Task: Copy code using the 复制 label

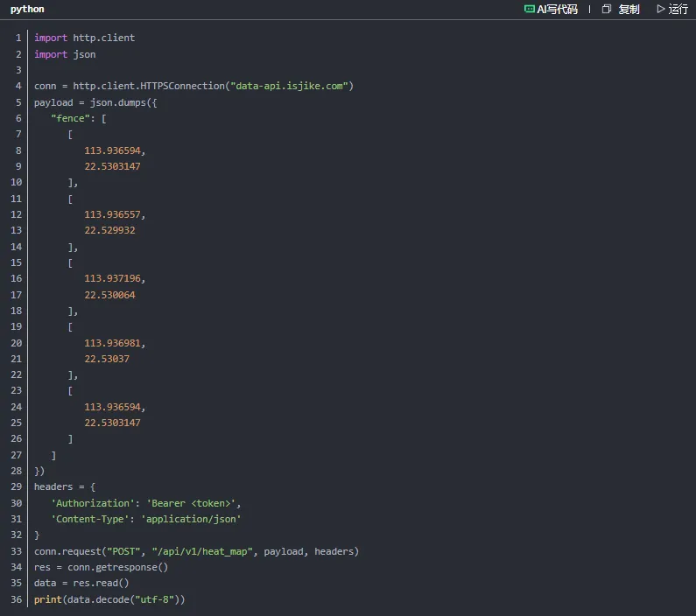Action: click(629, 9)
